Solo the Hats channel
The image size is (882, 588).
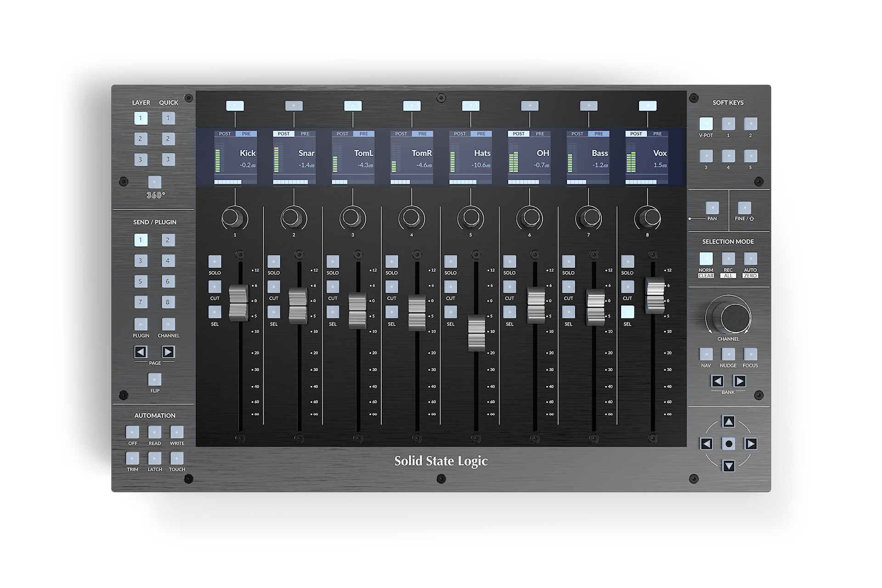(451, 261)
